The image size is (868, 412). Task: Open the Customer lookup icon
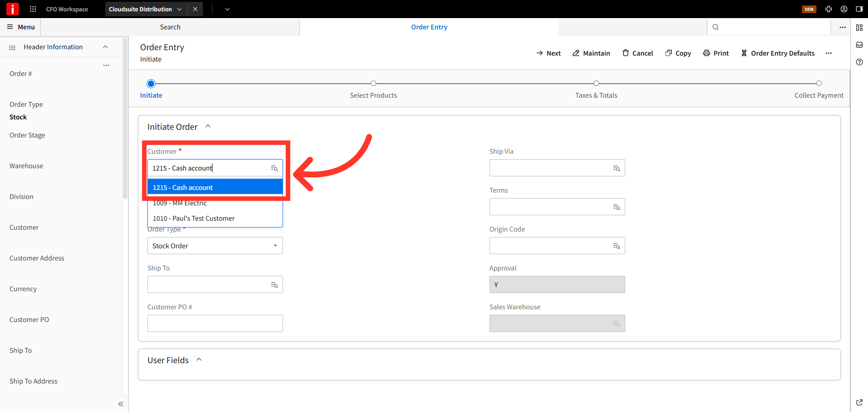(x=274, y=168)
